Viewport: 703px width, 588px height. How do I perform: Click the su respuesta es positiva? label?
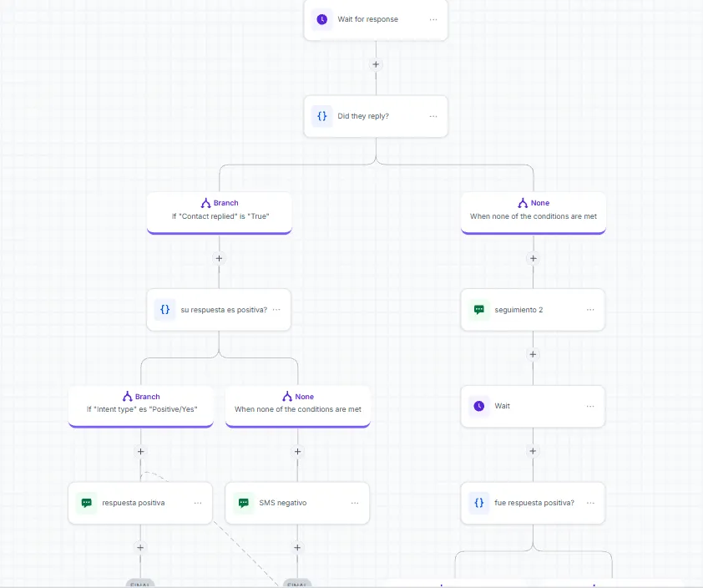pyautogui.click(x=224, y=310)
